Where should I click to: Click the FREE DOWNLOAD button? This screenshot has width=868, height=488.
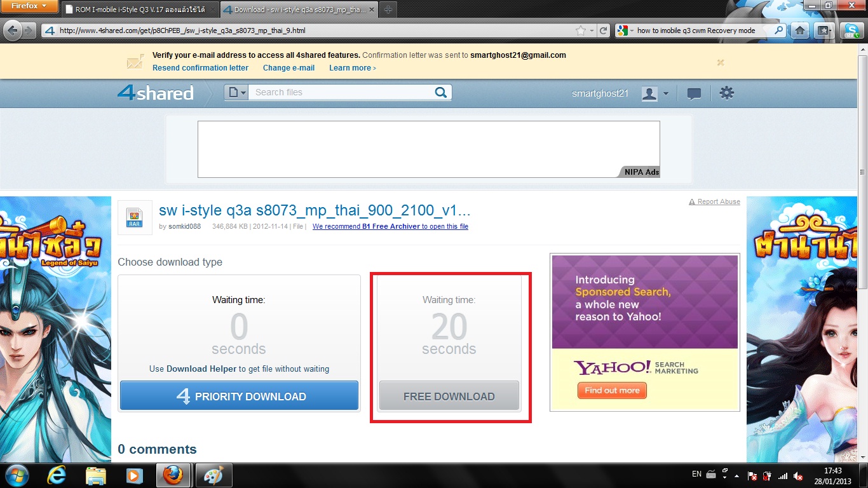[449, 396]
